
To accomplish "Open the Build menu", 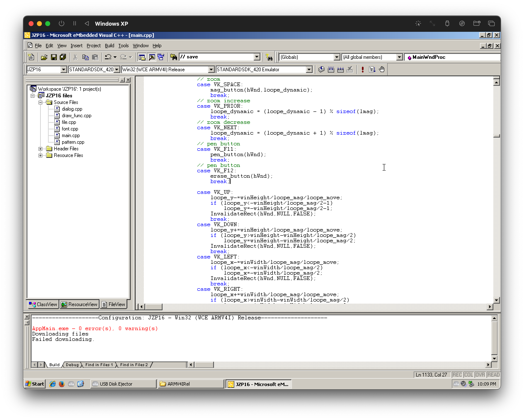I will pos(109,46).
